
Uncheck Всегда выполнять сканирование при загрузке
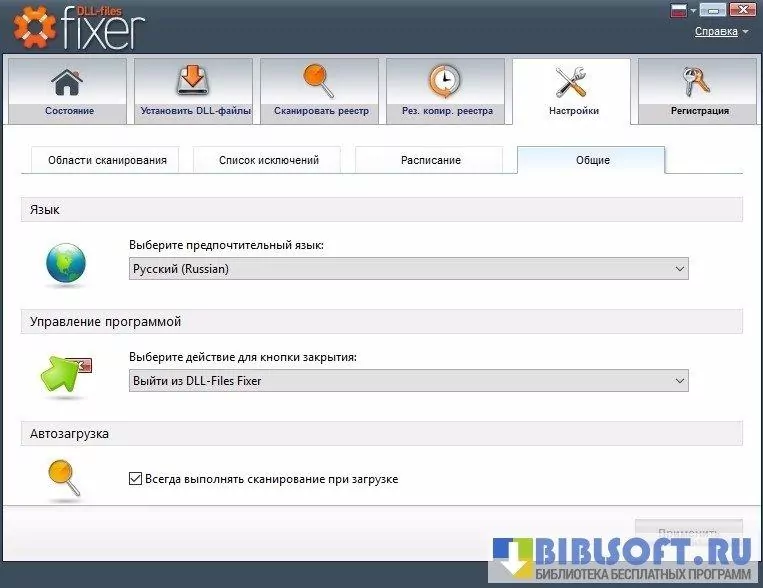(x=136, y=479)
